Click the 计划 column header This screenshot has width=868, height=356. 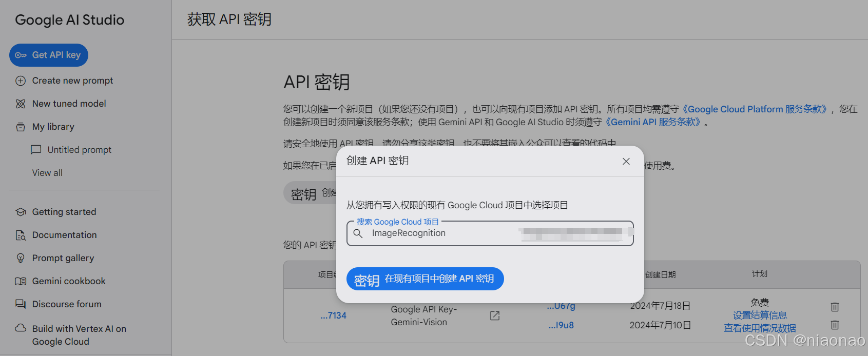(760, 274)
